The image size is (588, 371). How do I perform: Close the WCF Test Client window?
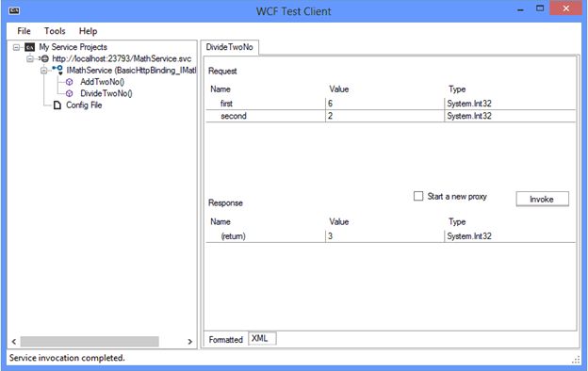point(566,8)
